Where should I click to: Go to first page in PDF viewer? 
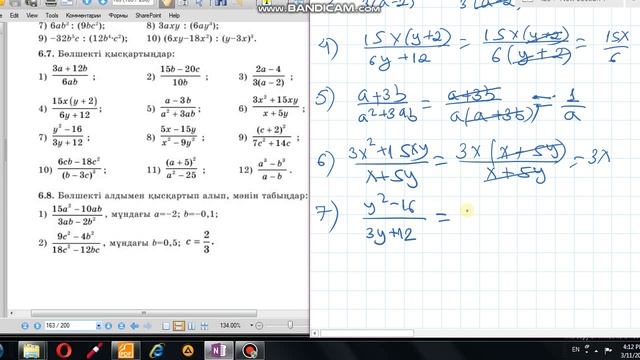(x=25, y=326)
